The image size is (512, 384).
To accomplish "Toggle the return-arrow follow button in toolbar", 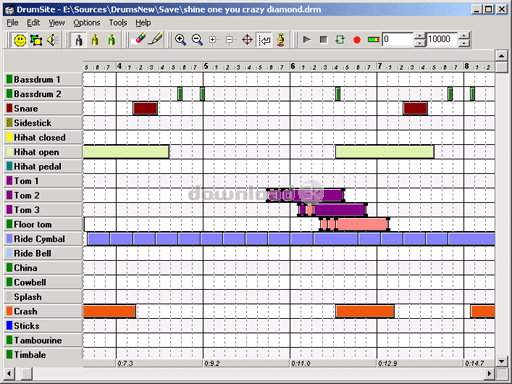I will 264,40.
